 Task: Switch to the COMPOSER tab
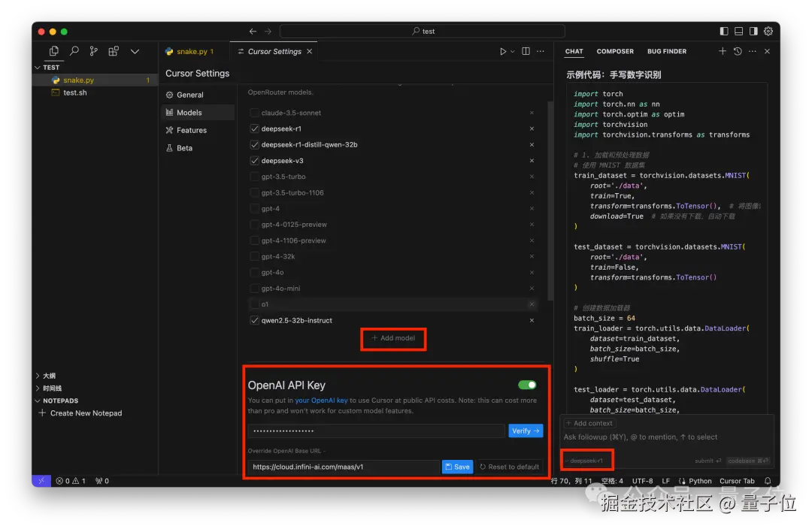coord(615,51)
